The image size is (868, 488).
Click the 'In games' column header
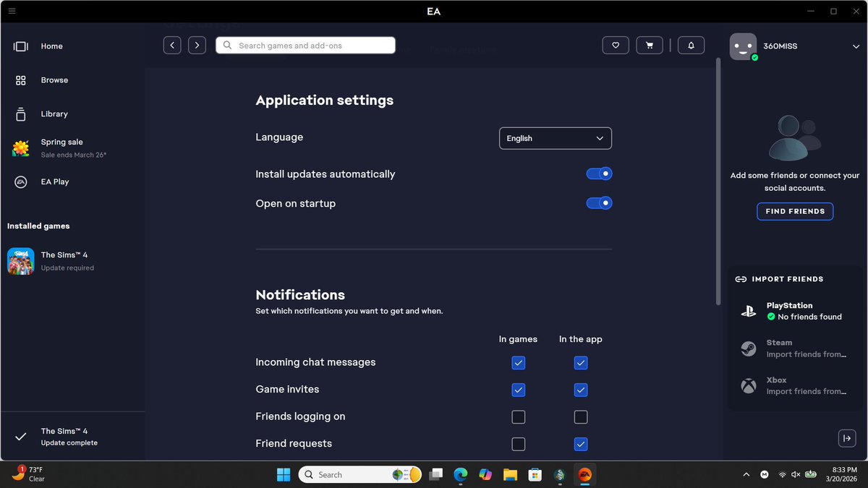coord(518,339)
